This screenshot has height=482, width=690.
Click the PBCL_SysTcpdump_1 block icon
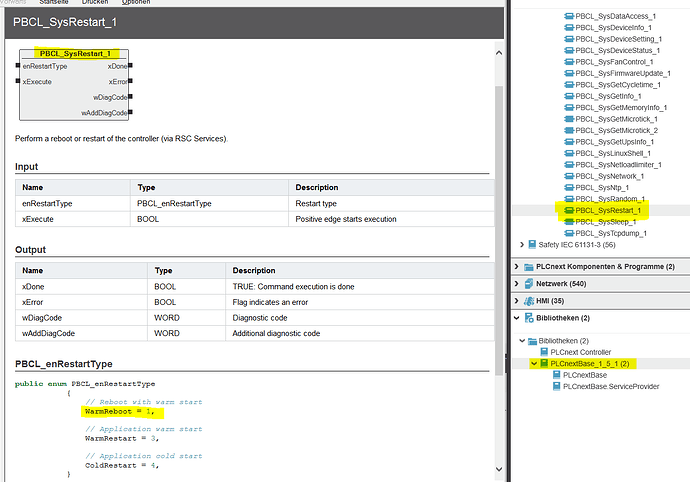point(569,233)
